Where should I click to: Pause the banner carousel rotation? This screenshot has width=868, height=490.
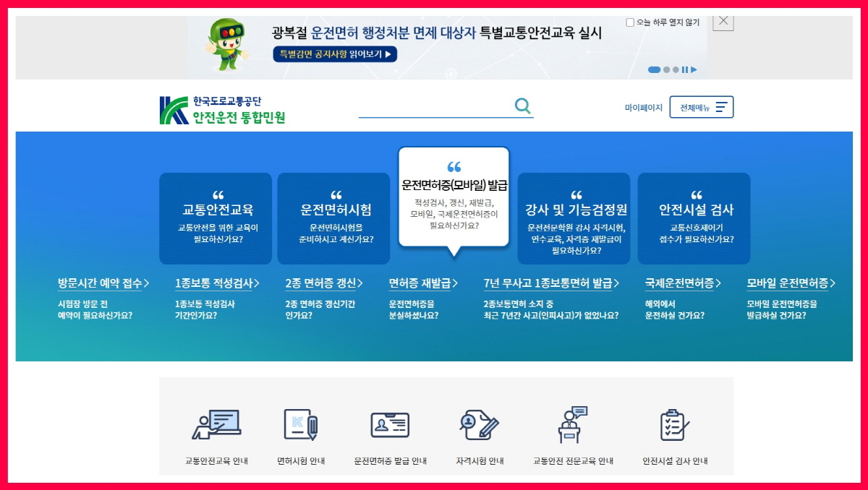(x=684, y=69)
